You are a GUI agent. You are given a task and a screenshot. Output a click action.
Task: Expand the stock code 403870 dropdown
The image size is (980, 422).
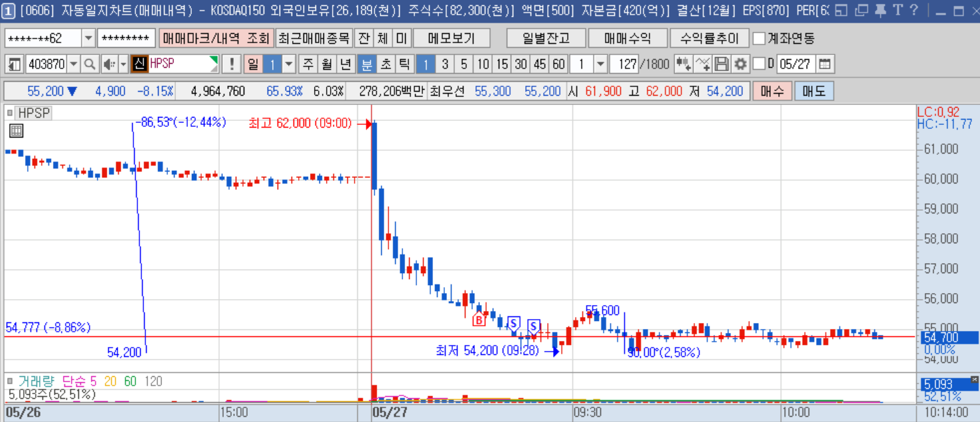pos(74,64)
